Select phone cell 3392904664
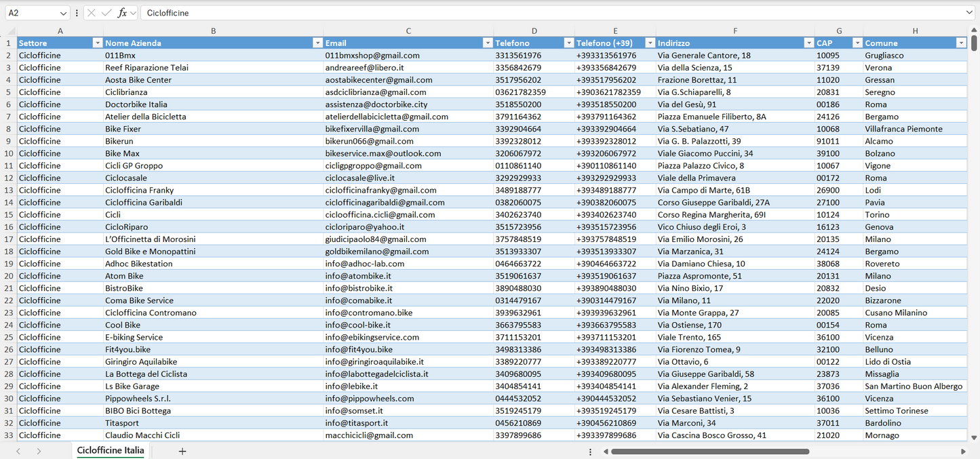The width and height of the screenshot is (980, 459). coord(534,129)
